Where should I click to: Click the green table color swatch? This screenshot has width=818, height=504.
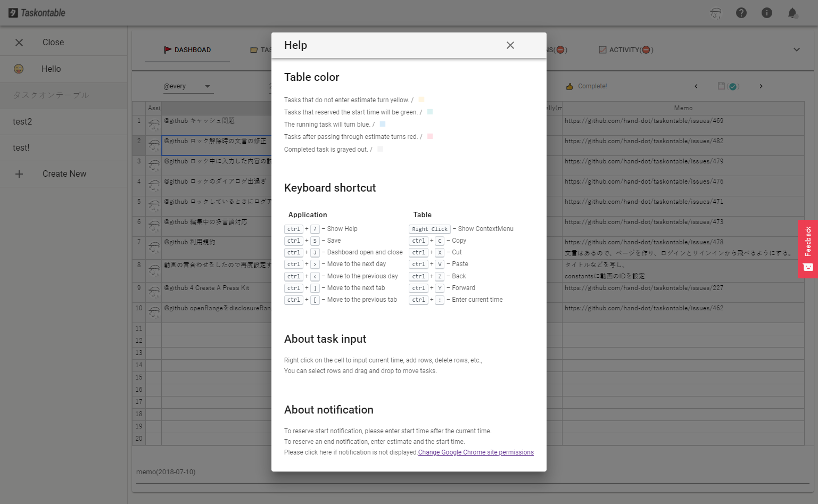430,112
